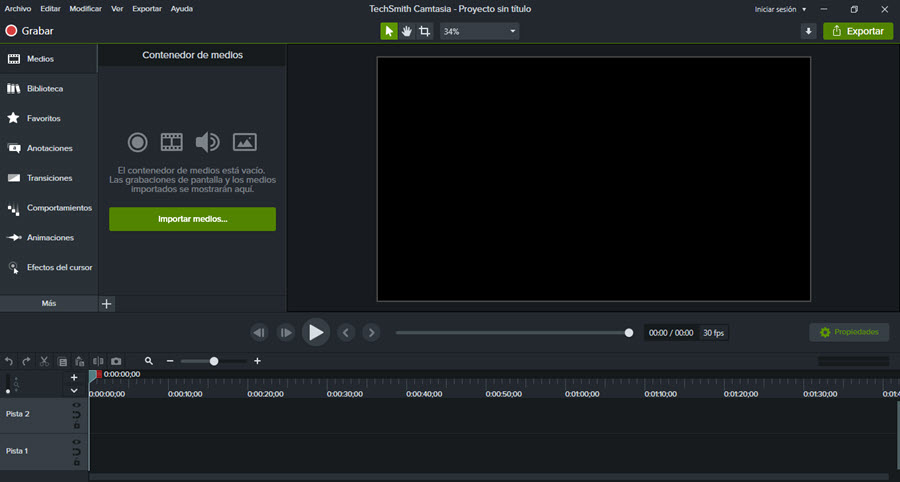Expand the Más tools list
This screenshot has height=482, width=900.
click(x=49, y=304)
